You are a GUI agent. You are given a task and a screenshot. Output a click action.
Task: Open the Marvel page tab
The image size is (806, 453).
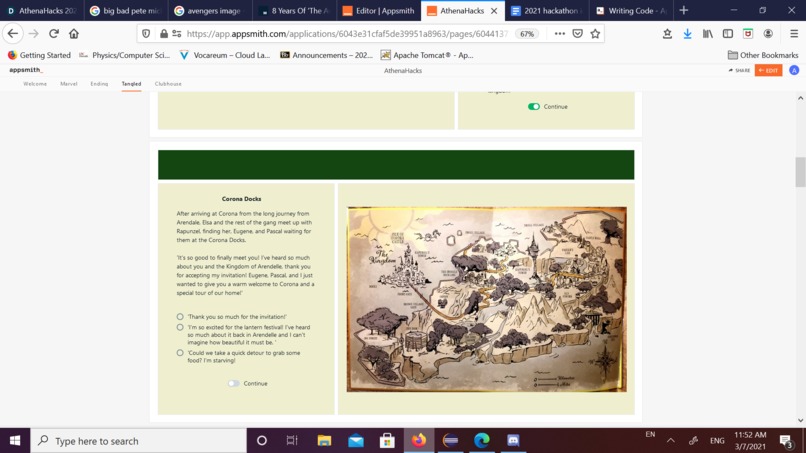[x=68, y=84]
